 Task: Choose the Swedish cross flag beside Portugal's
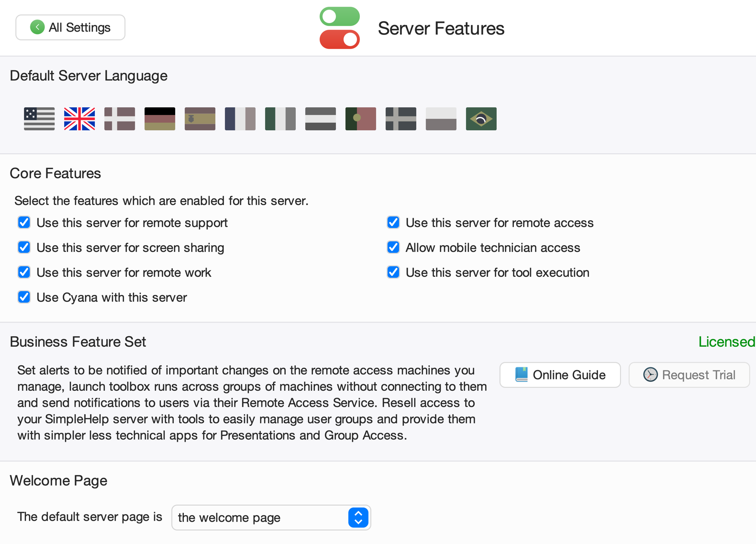pyautogui.click(x=401, y=119)
